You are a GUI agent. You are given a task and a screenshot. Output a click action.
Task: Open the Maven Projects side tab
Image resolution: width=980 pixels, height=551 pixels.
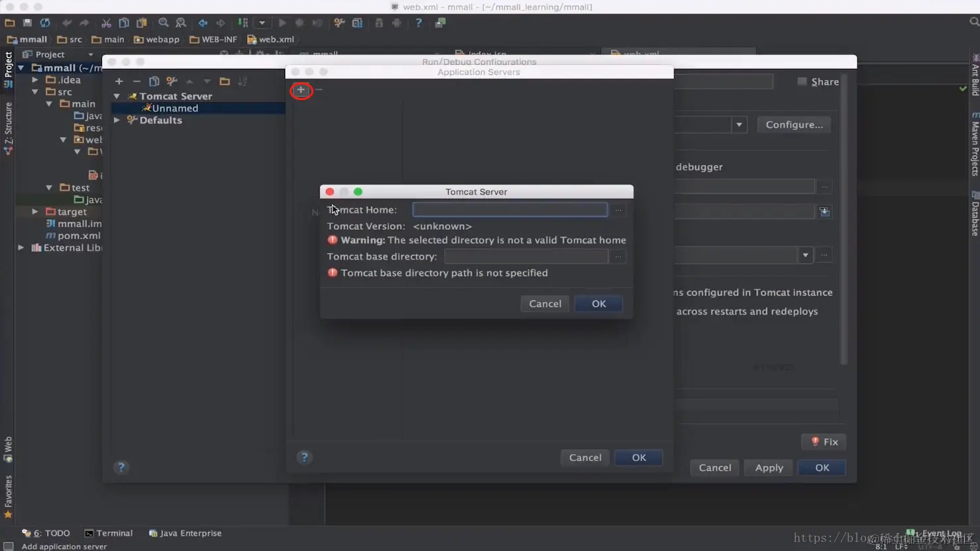tap(975, 144)
